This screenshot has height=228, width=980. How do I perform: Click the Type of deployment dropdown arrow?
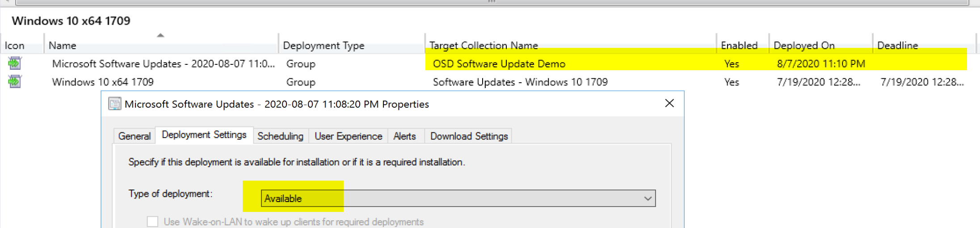[648, 198]
